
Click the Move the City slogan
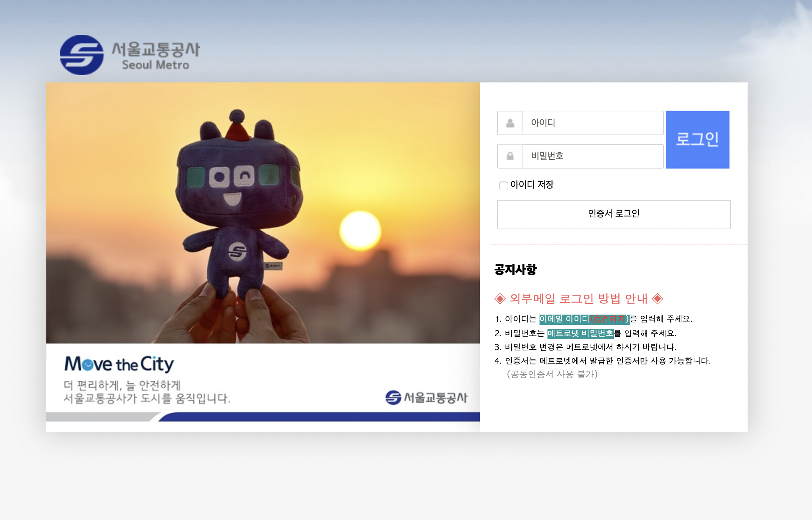point(119,365)
